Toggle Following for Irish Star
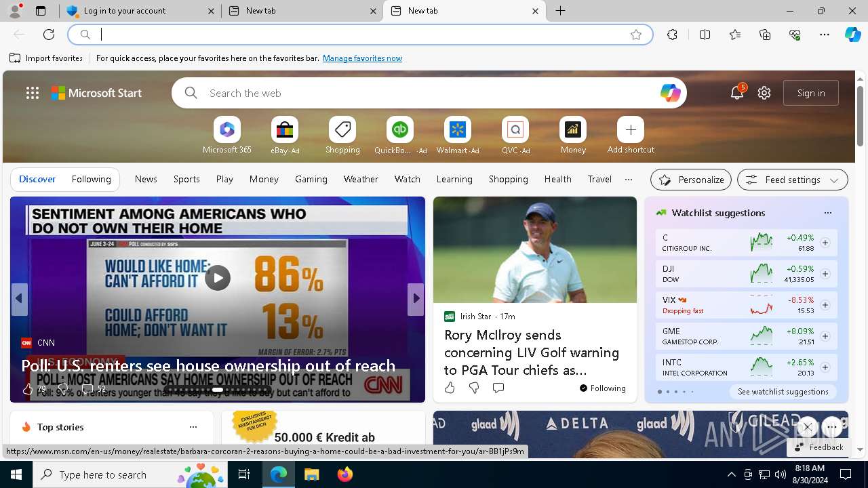The width and height of the screenshot is (868, 488). pos(602,388)
